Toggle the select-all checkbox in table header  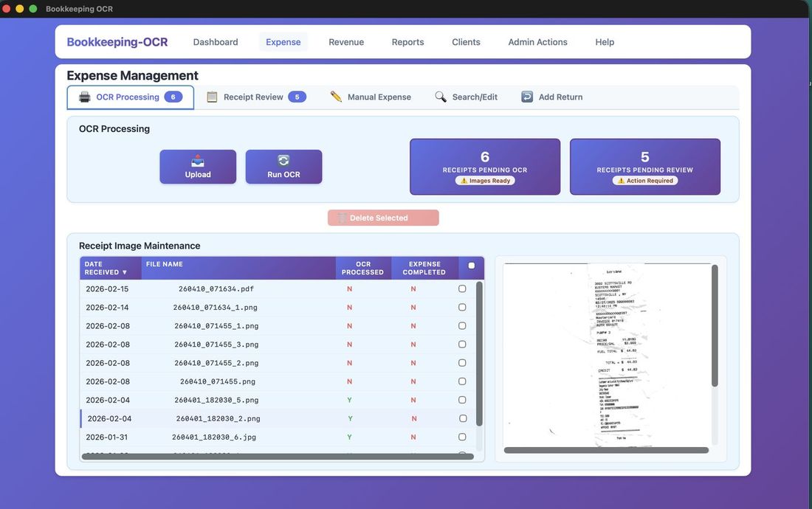[x=472, y=266]
